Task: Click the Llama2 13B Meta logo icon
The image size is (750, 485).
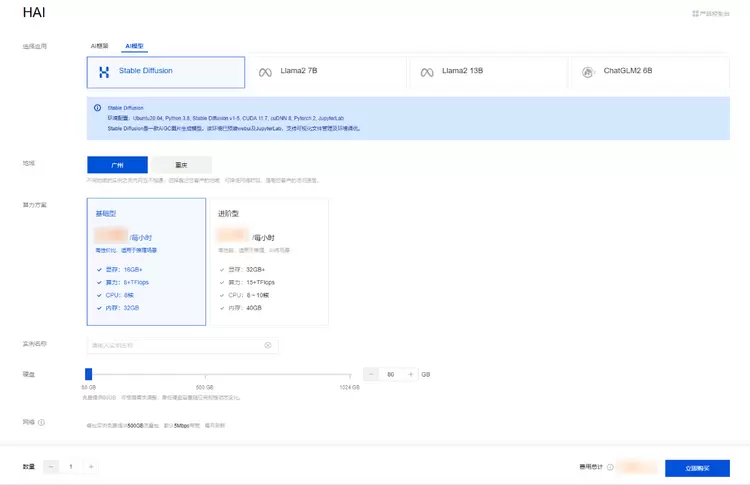Action: pyautogui.click(x=427, y=72)
